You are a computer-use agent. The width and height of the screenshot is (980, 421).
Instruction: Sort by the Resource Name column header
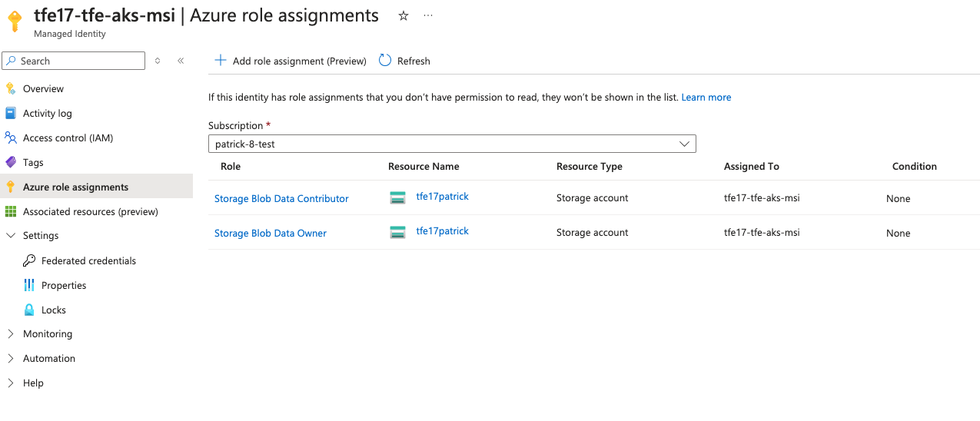424,167
